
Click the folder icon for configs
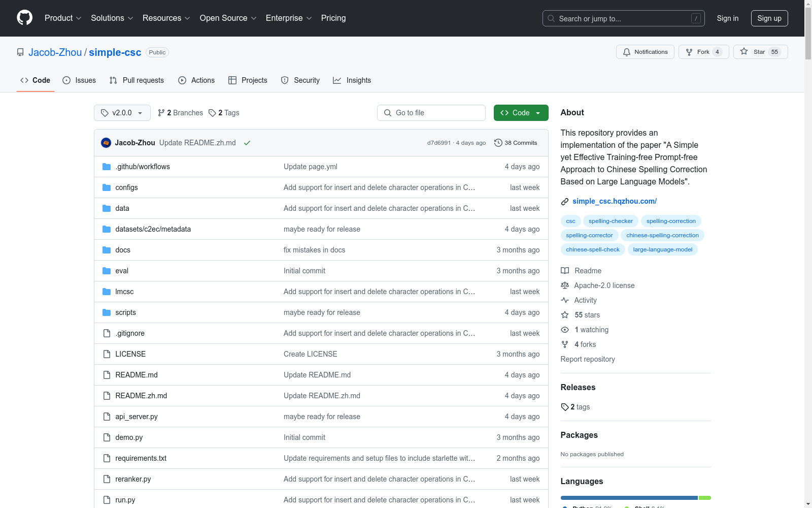pyautogui.click(x=107, y=187)
